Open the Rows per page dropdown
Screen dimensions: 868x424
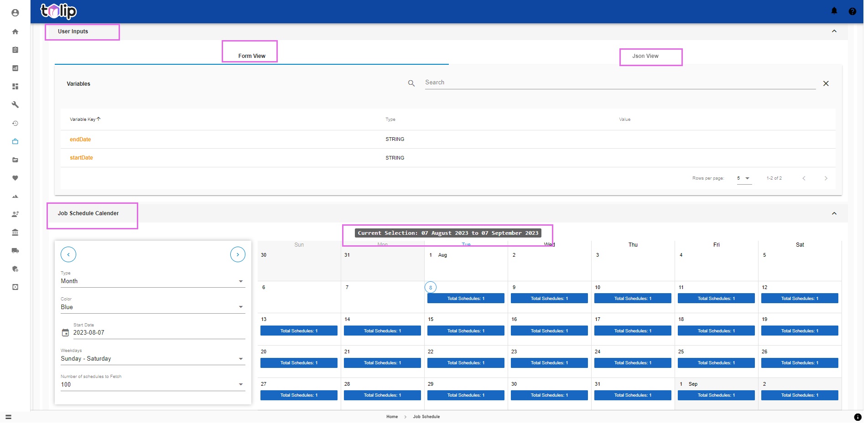click(x=743, y=178)
